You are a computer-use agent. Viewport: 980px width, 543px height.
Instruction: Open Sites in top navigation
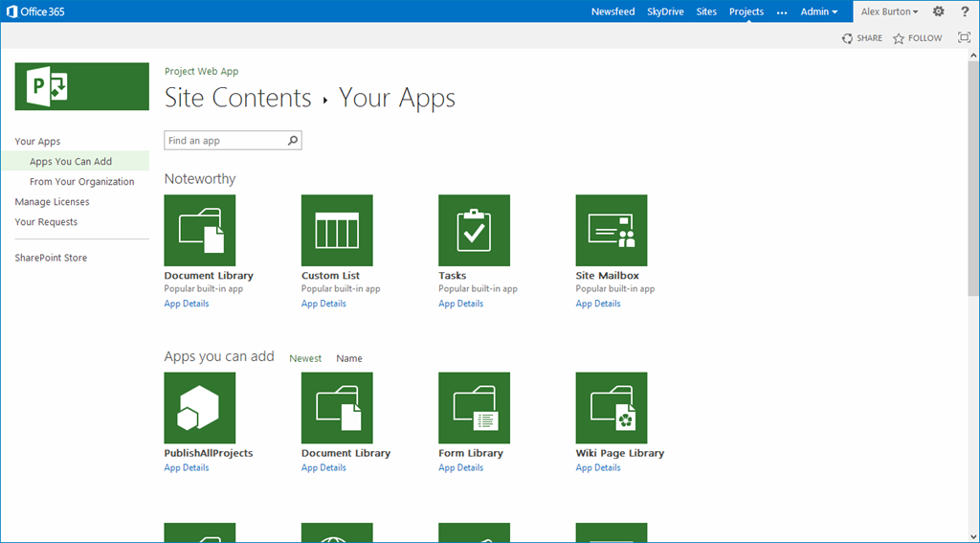pyautogui.click(x=706, y=11)
